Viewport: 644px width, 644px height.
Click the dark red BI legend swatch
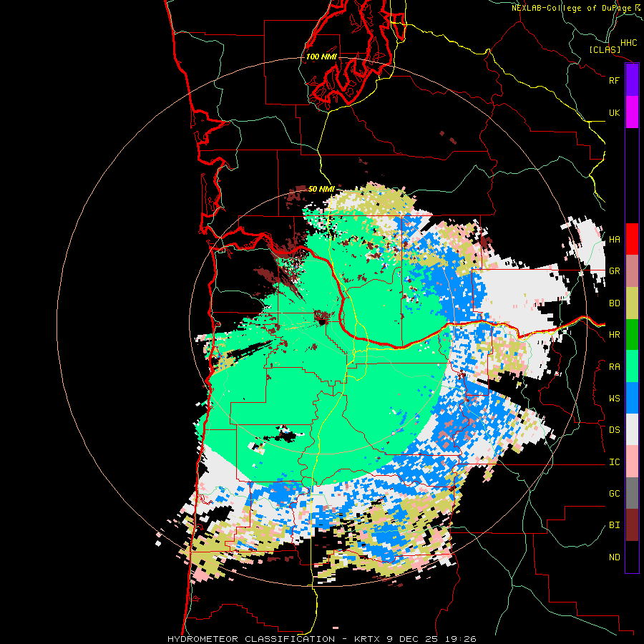[x=632, y=525]
